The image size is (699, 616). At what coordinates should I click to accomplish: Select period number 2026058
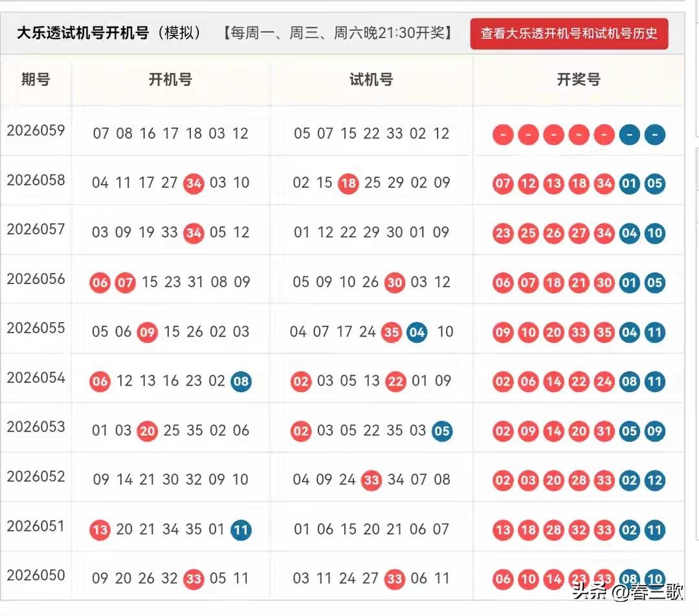[36, 180]
